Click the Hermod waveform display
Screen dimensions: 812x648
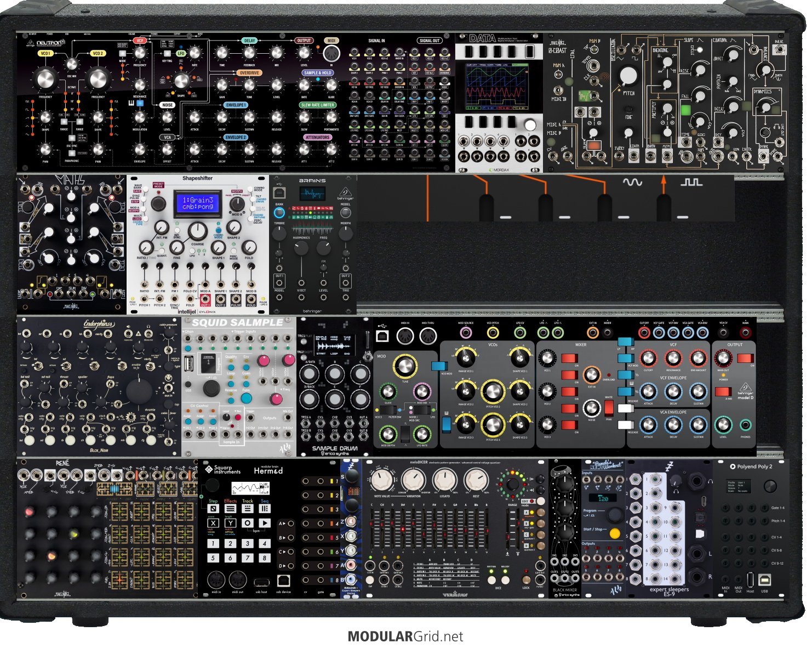(x=250, y=488)
